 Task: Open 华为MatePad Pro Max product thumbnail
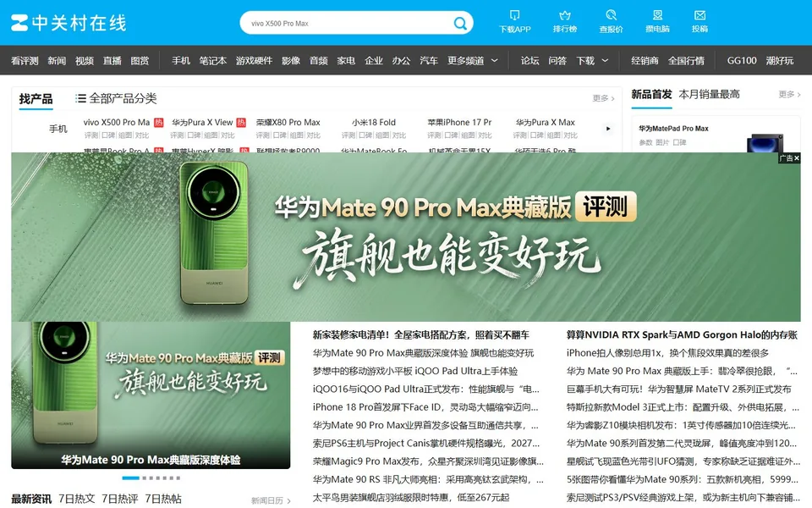(x=765, y=142)
